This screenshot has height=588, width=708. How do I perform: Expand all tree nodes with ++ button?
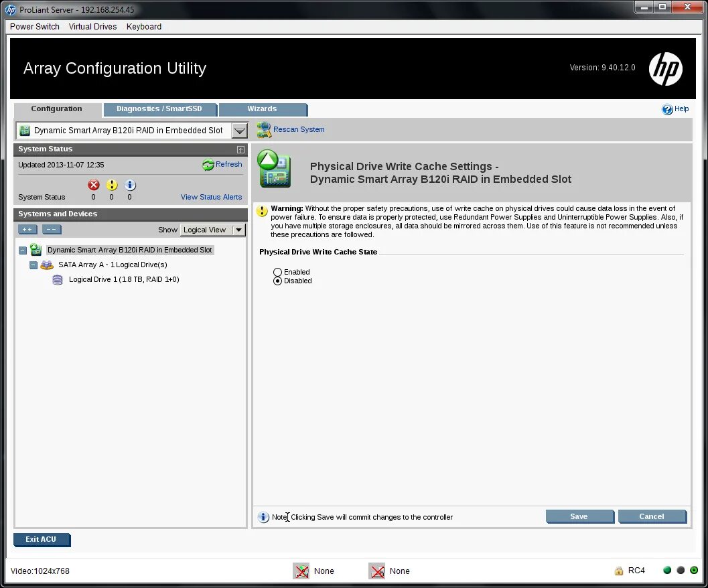(27, 230)
